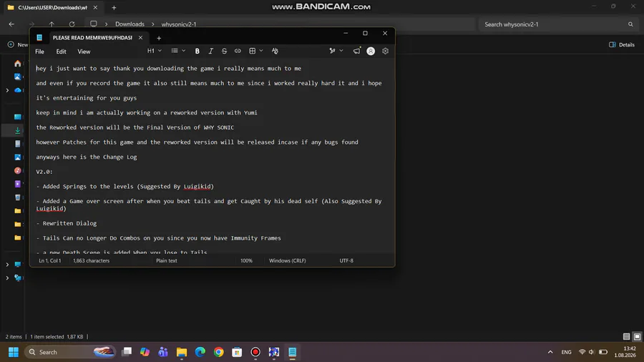Open Microsoft Edge from the taskbar

click(x=200, y=352)
